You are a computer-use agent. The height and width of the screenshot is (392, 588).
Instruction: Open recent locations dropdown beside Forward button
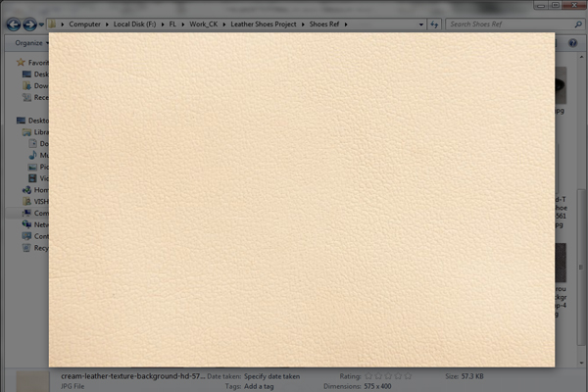(41, 24)
